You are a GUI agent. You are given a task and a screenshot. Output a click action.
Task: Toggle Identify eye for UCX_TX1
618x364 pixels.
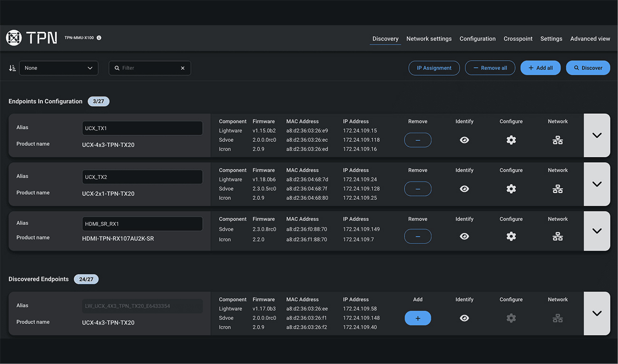click(464, 140)
